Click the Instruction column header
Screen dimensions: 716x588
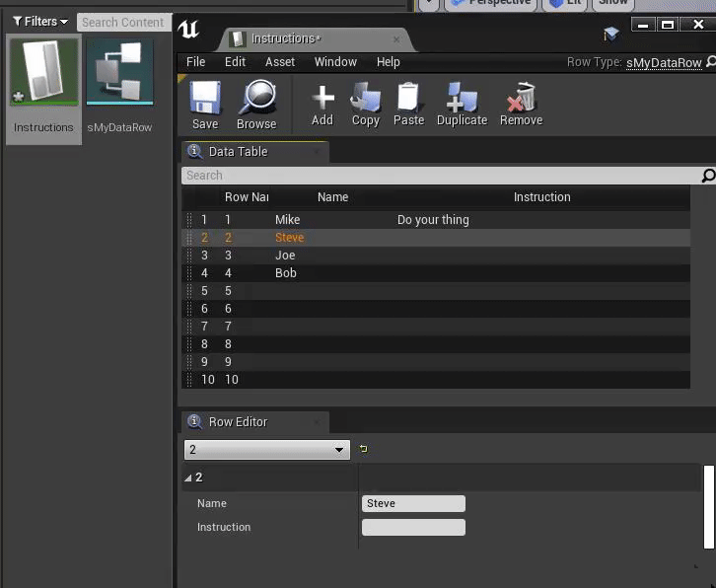point(542,197)
